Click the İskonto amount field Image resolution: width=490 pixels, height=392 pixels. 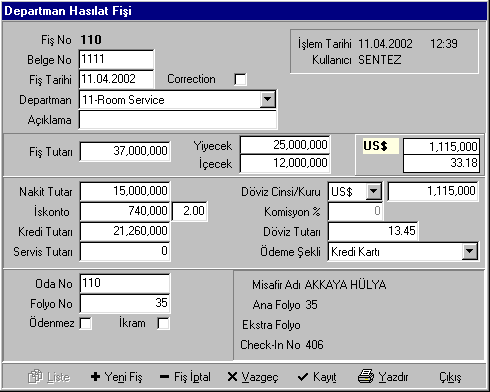point(125,211)
